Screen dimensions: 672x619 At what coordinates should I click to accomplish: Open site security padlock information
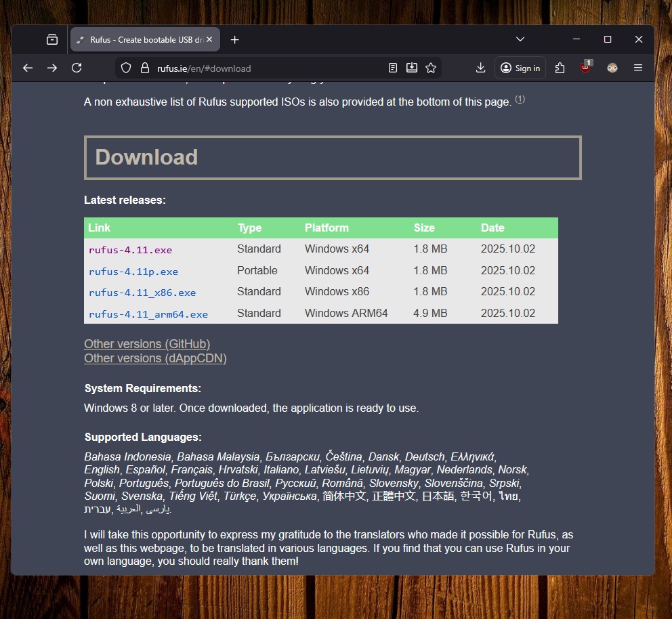tap(144, 68)
